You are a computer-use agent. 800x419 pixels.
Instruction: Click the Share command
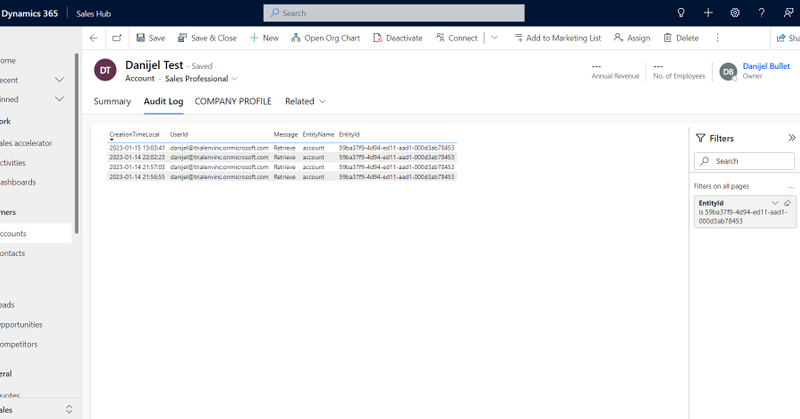pyautogui.click(x=788, y=38)
